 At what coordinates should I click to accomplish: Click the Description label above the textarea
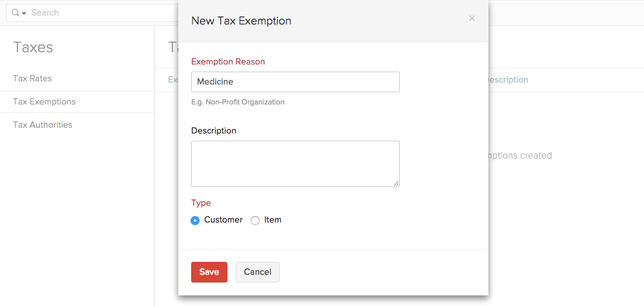[x=214, y=130]
